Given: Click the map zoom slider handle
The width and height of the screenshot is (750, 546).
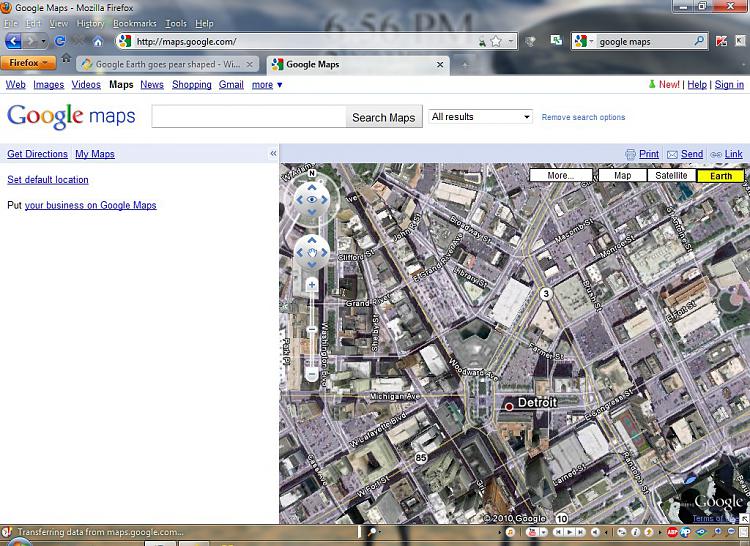Looking at the screenshot, I should (311, 329).
